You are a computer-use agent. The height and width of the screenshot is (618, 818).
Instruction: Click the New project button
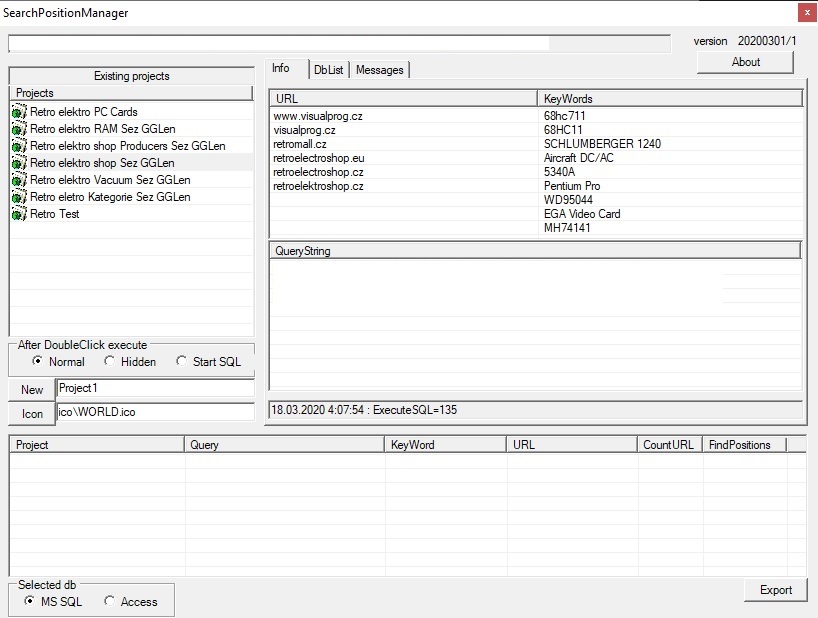(32, 389)
